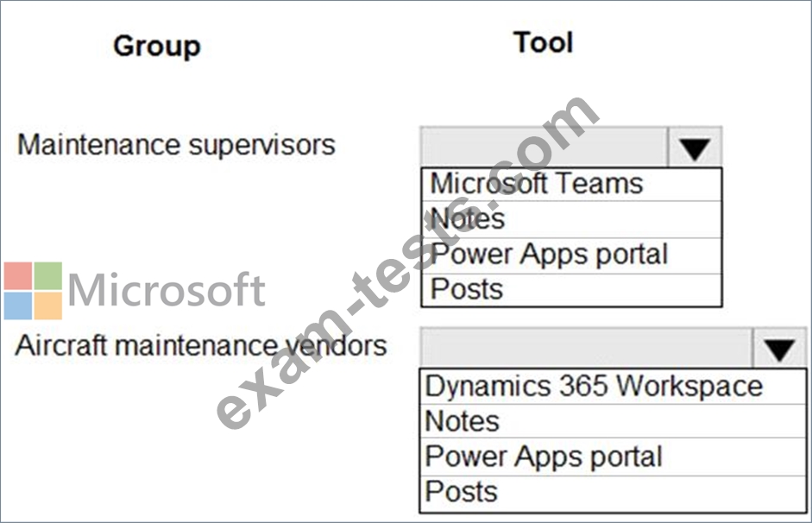Open the Aircraft maintenance vendors dropdown arrow
Image resolution: width=812 pixels, height=523 pixels.
[779, 348]
